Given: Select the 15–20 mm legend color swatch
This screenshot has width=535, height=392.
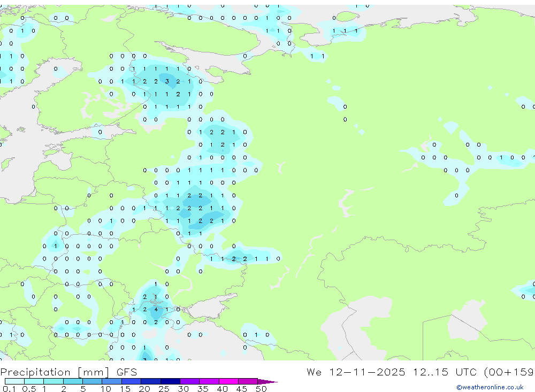Looking at the screenshot, I should 131,381.
